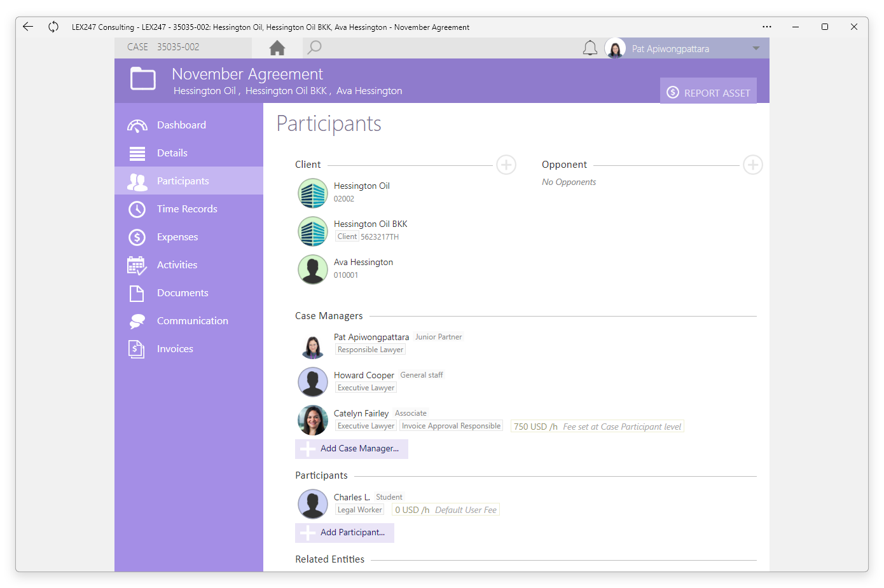884x588 pixels.
Task: Click the 750 USD /h fee field
Action: [x=597, y=427]
